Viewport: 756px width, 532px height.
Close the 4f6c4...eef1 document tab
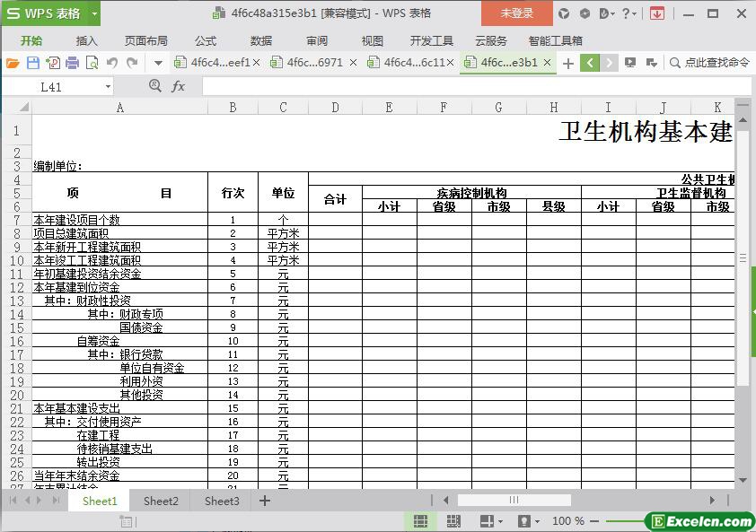point(257,63)
